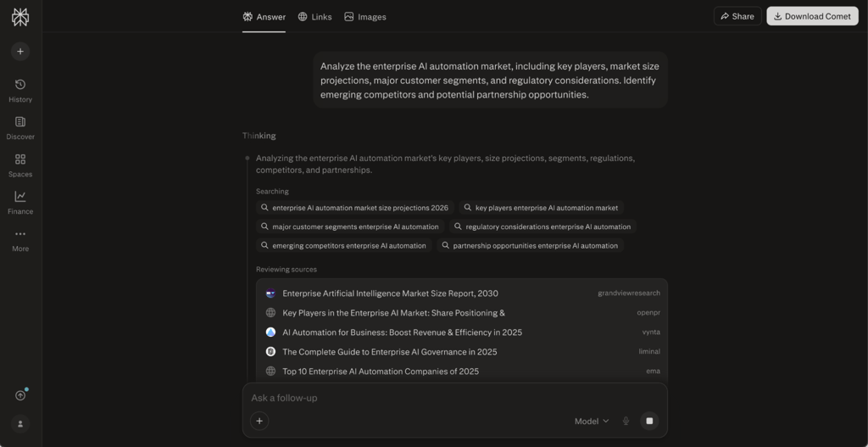
Task: Click the 'key players enterprise AI automation market' chip
Action: pos(542,208)
